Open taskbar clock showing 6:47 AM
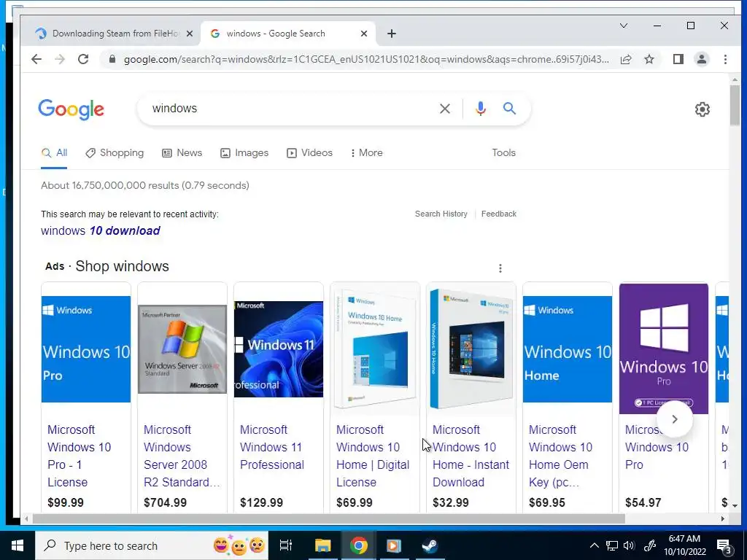Screen dimensions: 747x560 pyautogui.click(x=684, y=545)
